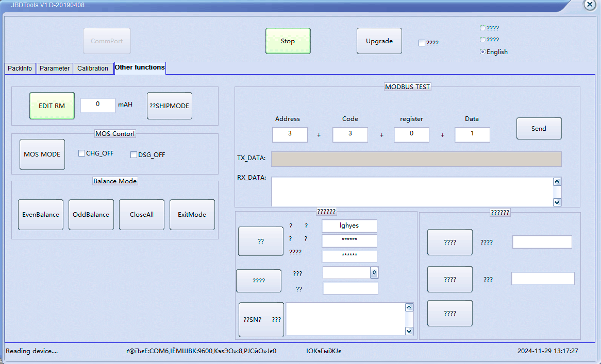Viewport: 601px width, 364px height.
Task: Click the COM6 port status text
Action: pyautogui.click(x=201, y=351)
